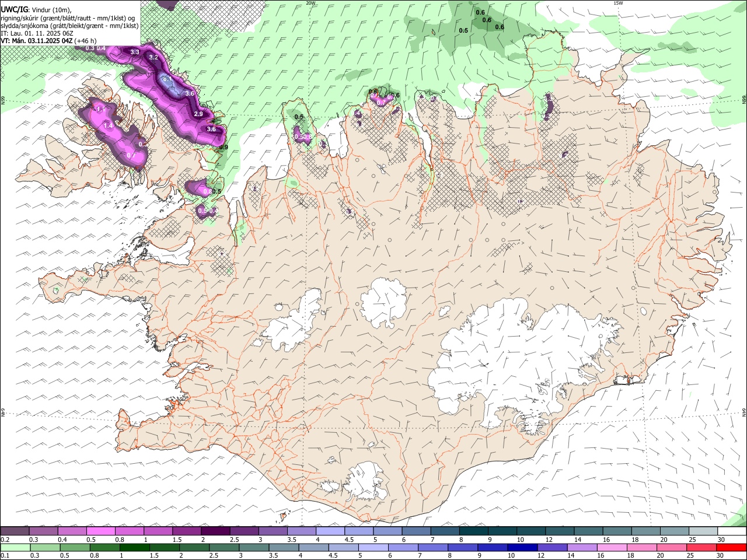The image size is (747, 560).
Task: Click the pale green 0.1 swatch starting bottom legend row
Action: pyautogui.click(x=15, y=547)
